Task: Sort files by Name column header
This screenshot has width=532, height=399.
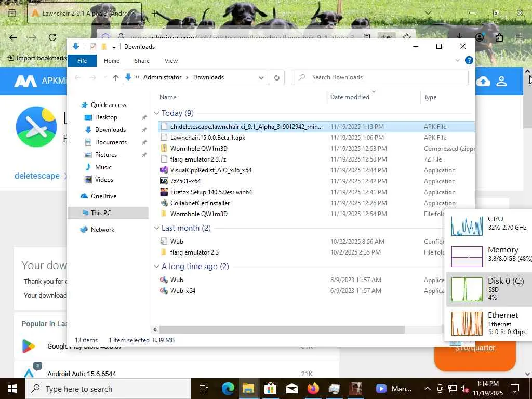Action: click(168, 97)
